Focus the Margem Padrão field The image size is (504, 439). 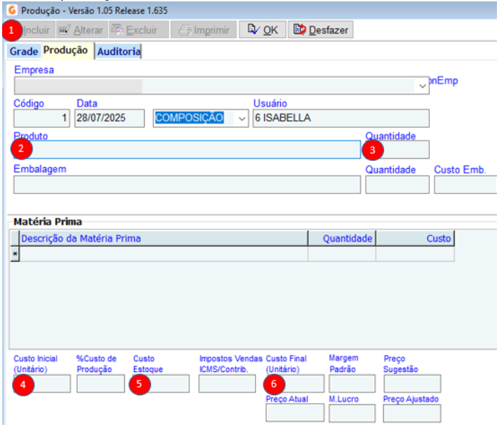[352, 383]
